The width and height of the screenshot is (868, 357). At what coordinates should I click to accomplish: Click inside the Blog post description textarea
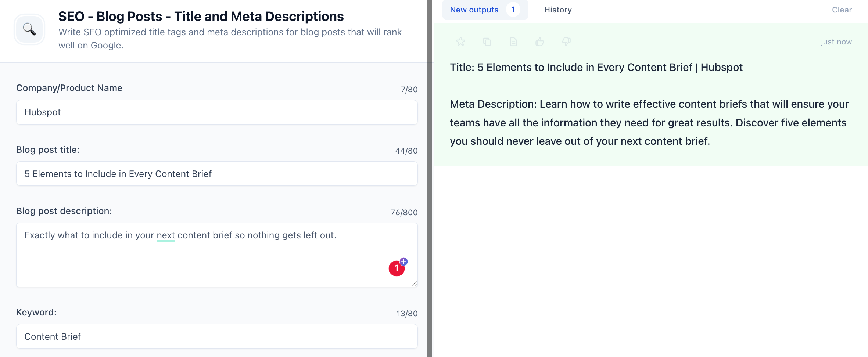217,255
